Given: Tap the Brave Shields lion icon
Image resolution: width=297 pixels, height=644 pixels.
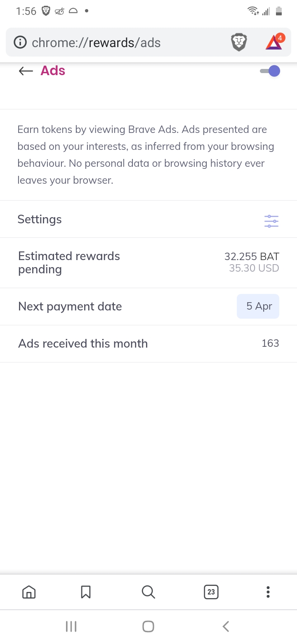Looking at the screenshot, I should [238, 43].
